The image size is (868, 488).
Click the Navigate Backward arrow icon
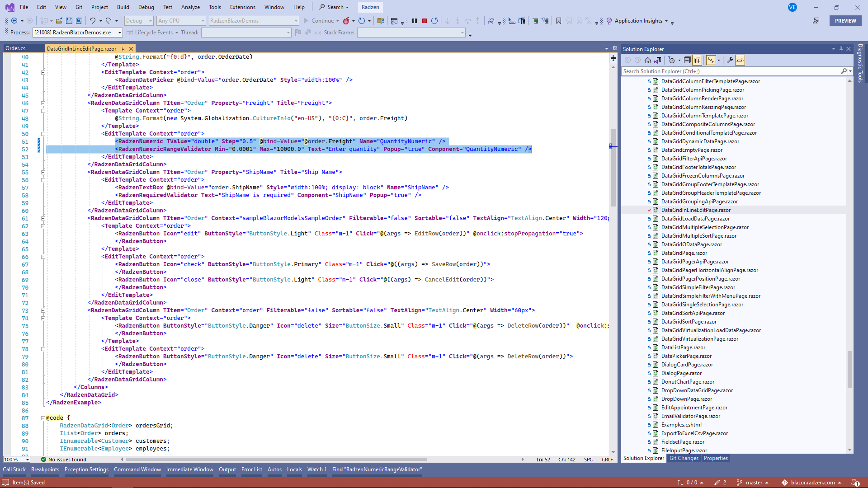[x=14, y=21]
